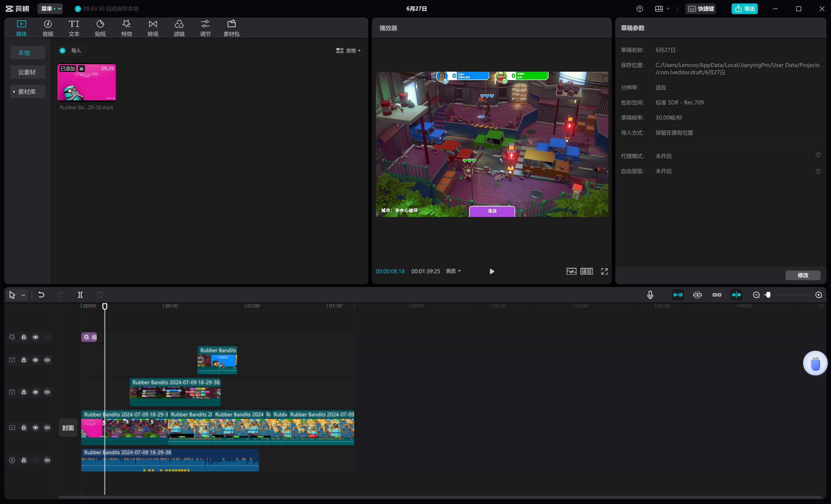The image size is (831, 504).
Task: Open the 宫格 view mode dropdown
Action: [x=349, y=51]
